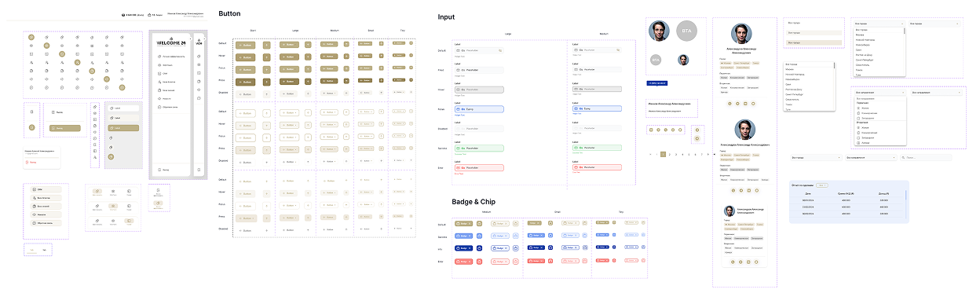The width and height of the screenshot is (980, 293).
Task: Click the Medium Success badge labeled Badge
Action: pyautogui.click(x=463, y=236)
